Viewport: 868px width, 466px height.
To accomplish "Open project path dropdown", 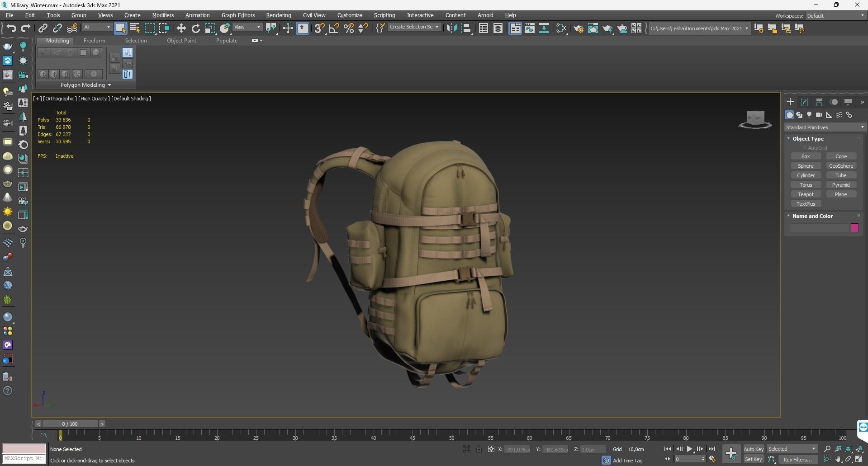I will [699, 28].
